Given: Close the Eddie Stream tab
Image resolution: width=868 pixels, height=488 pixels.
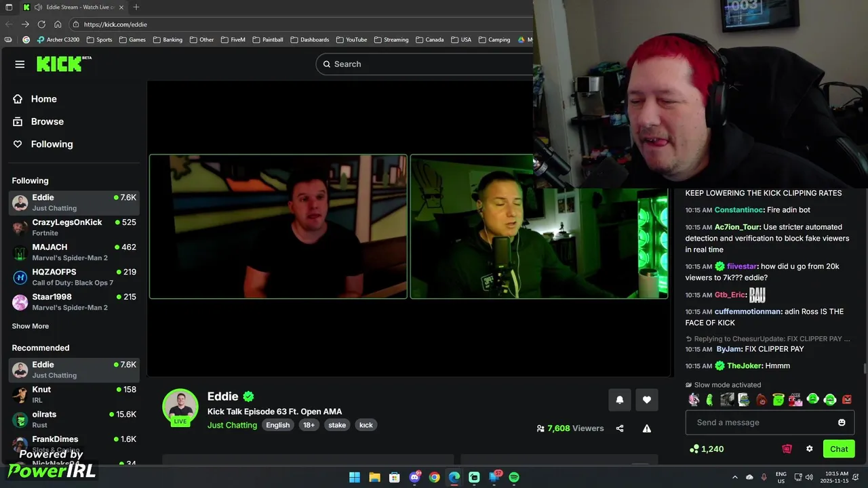Looking at the screenshot, I should tap(123, 7).
